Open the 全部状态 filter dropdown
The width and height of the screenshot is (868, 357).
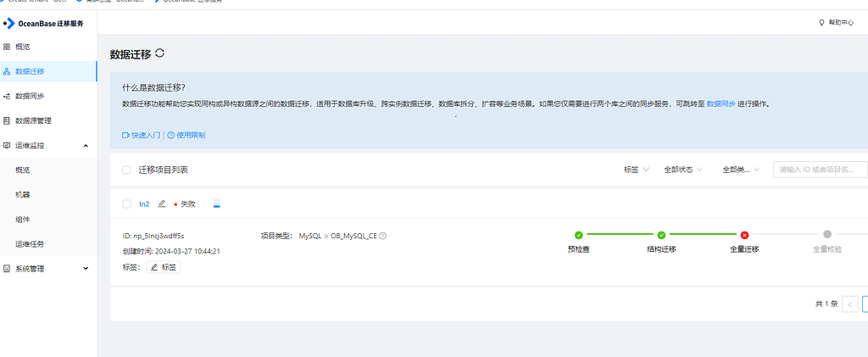coord(684,170)
